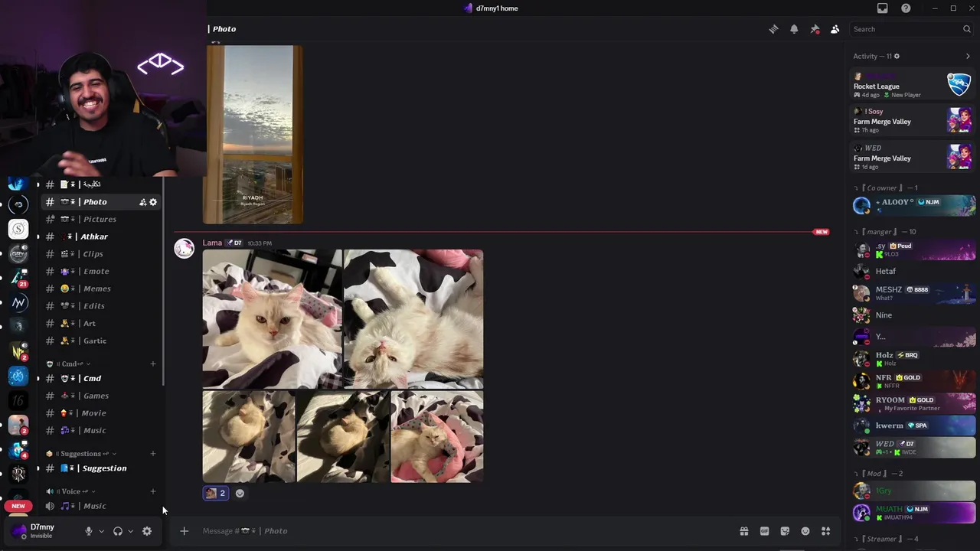Select the Athkar channel
Viewport: 980px width, 551px height.
click(x=100, y=236)
